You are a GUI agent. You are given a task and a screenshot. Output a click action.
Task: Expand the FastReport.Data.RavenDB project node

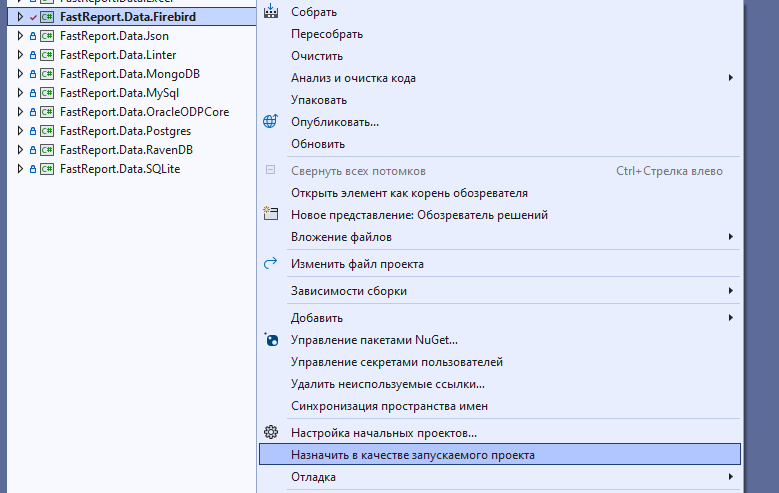coord(20,150)
